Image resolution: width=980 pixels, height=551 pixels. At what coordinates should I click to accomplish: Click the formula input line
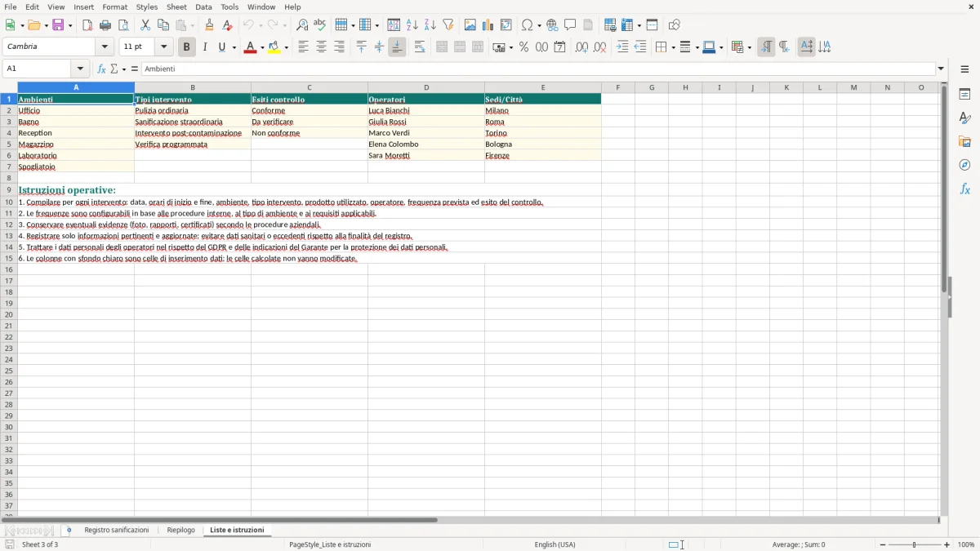[x=538, y=69]
